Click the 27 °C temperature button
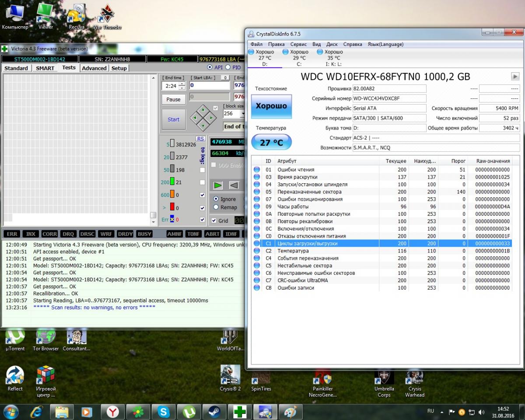Image resolution: width=525 pixels, height=420 pixels. (x=271, y=143)
